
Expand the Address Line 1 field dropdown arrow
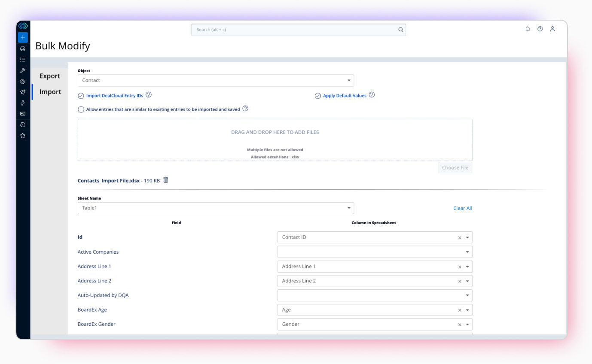point(467,267)
